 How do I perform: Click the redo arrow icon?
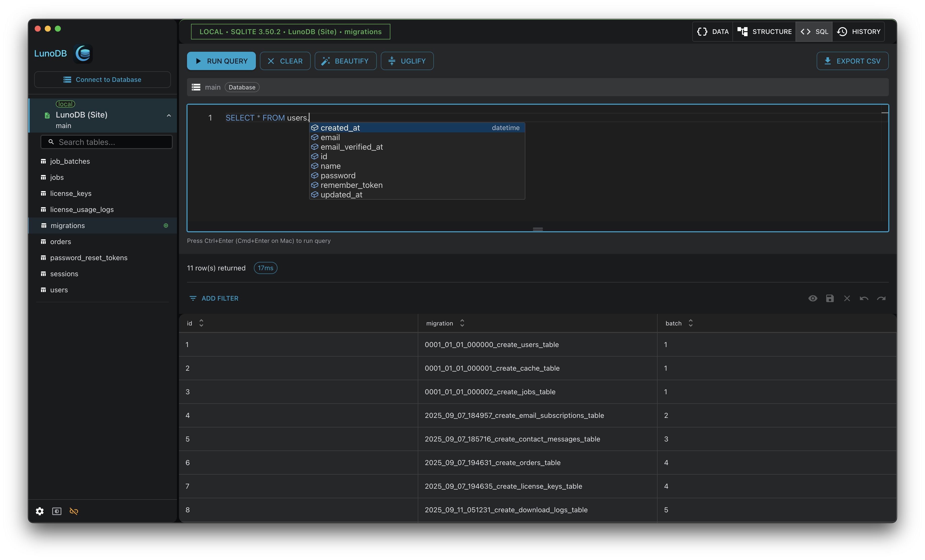[881, 298]
